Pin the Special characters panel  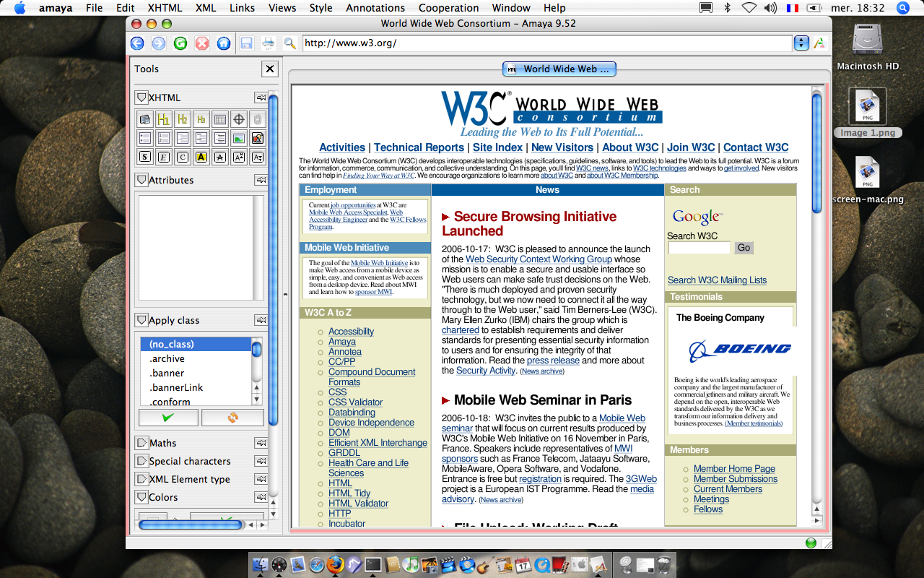[x=260, y=461]
